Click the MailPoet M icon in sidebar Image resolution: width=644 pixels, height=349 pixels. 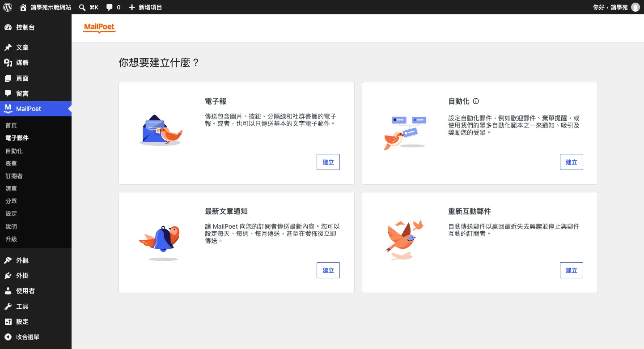click(x=8, y=109)
